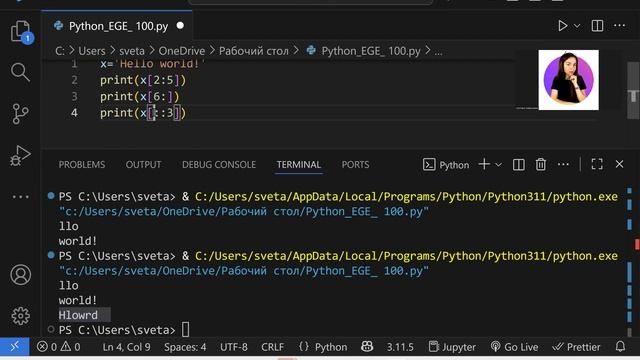
Task: Open Copilot status icon in status bar
Action: (367, 347)
